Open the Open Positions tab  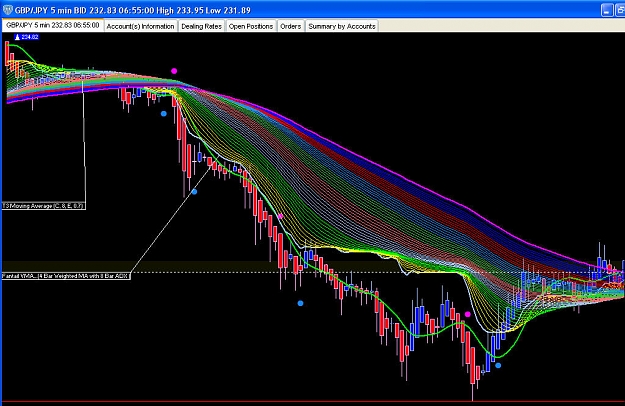tap(251, 26)
